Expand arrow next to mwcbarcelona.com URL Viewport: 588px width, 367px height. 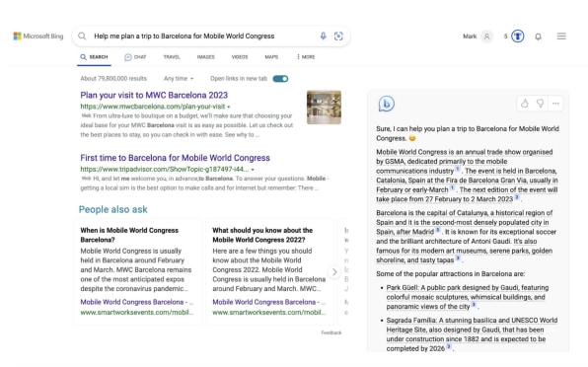click(x=229, y=107)
